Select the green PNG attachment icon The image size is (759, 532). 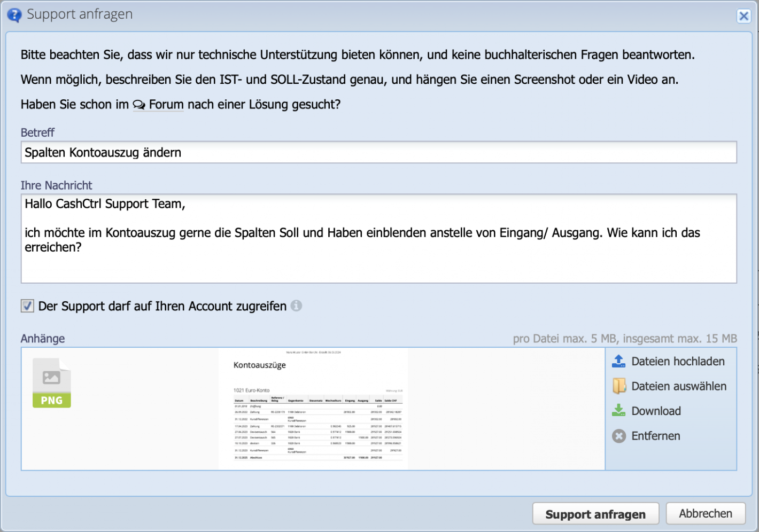coord(51,382)
